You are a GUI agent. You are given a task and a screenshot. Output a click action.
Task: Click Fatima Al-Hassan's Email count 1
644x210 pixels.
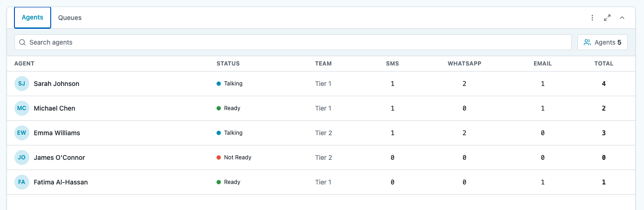(x=543, y=182)
